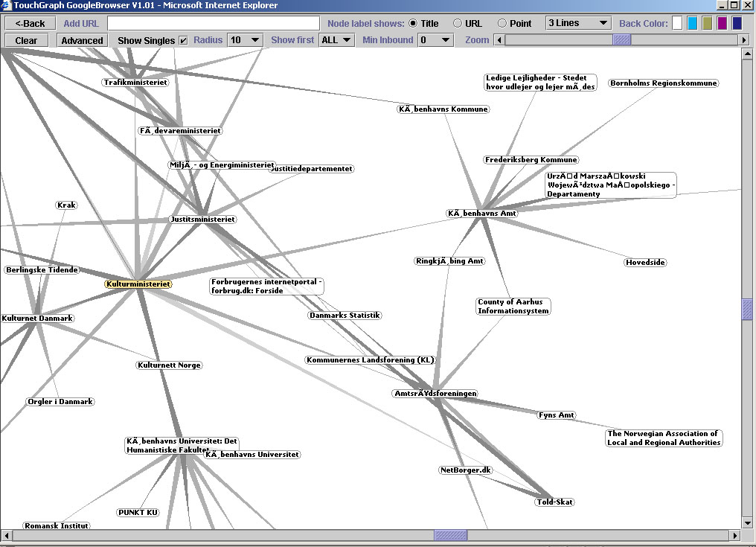The image size is (756, 547).
Task: Click the Zoom slider right arrow
Action: click(x=744, y=40)
